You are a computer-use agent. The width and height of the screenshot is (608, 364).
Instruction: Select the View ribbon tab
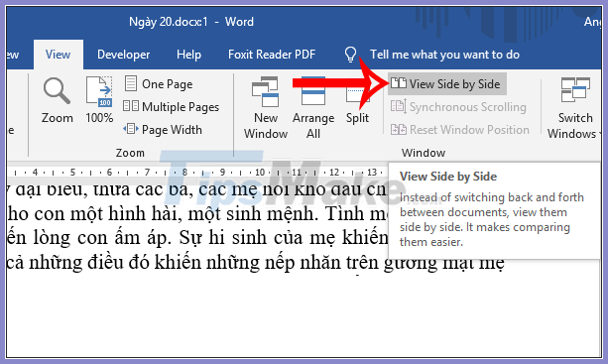click(59, 55)
